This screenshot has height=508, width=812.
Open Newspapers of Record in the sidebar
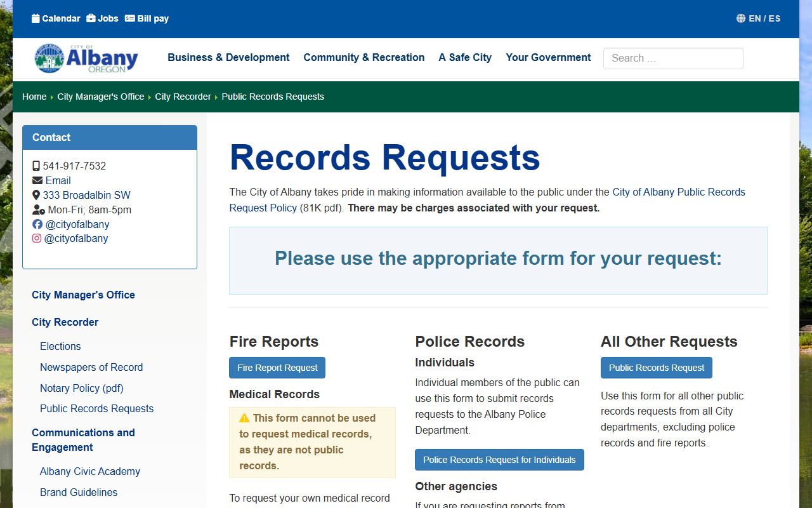(91, 367)
